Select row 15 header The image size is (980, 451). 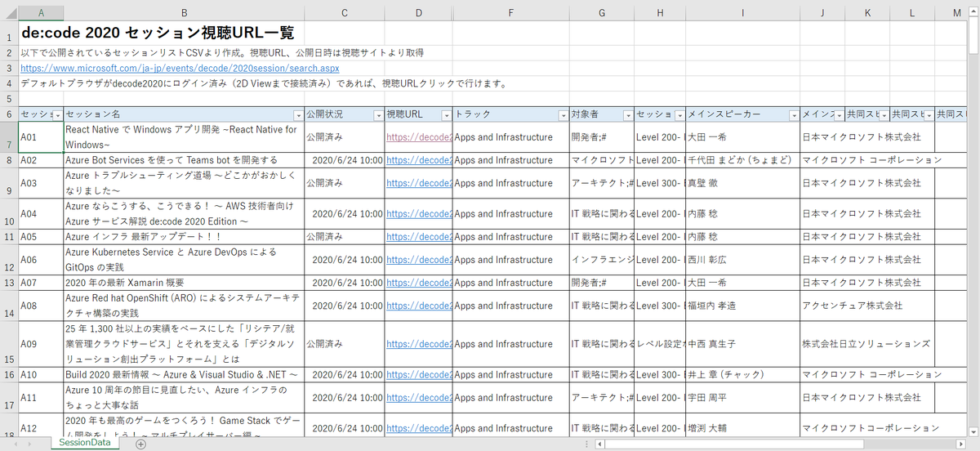tap(9, 343)
